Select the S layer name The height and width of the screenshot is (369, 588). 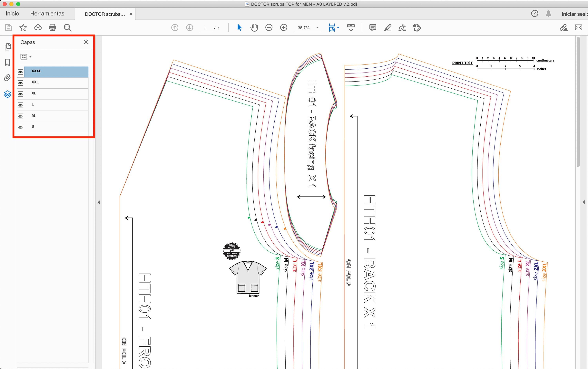[33, 126]
